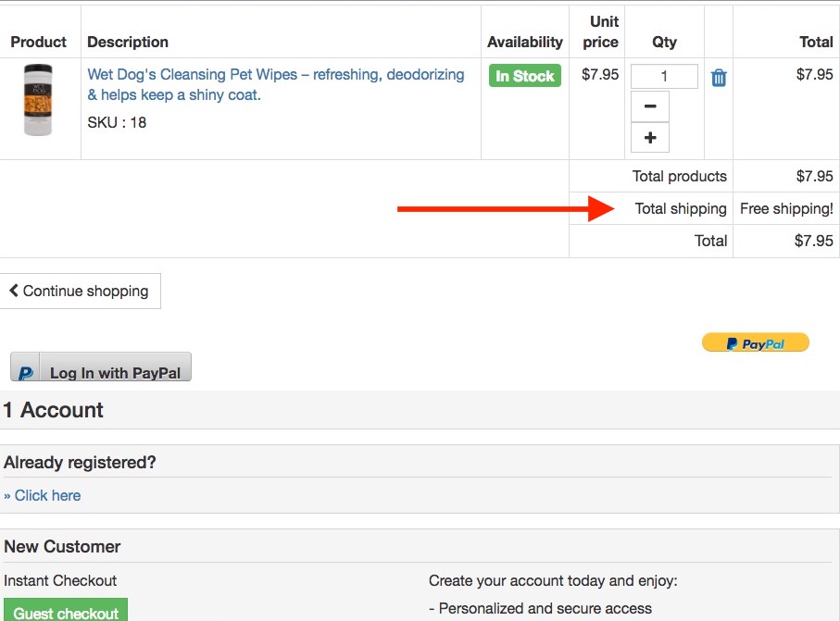Click the blue PayPal icon on the login button
The height and width of the screenshot is (621, 840).
click(x=25, y=368)
